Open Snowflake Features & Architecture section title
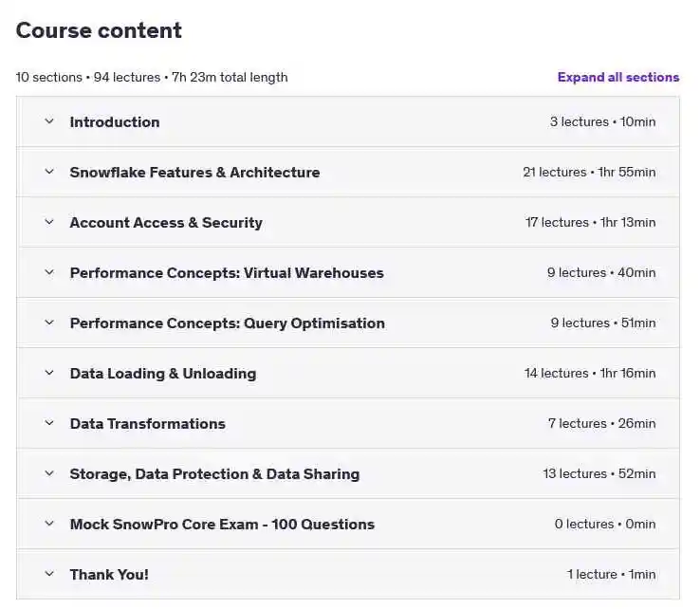The image size is (700, 609). pos(194,173)
